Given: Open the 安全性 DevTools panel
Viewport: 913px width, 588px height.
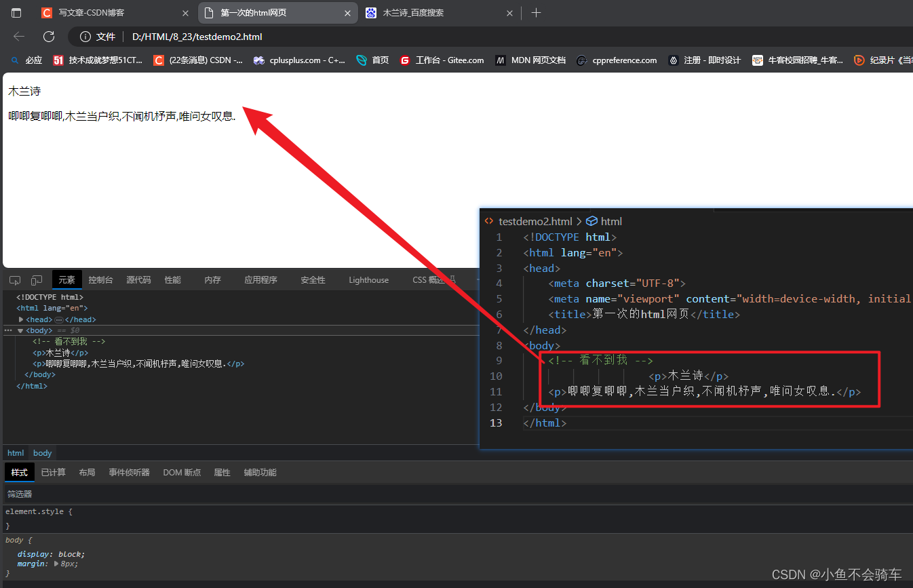Looking at the screenshot, I should (x=313, y=280).
